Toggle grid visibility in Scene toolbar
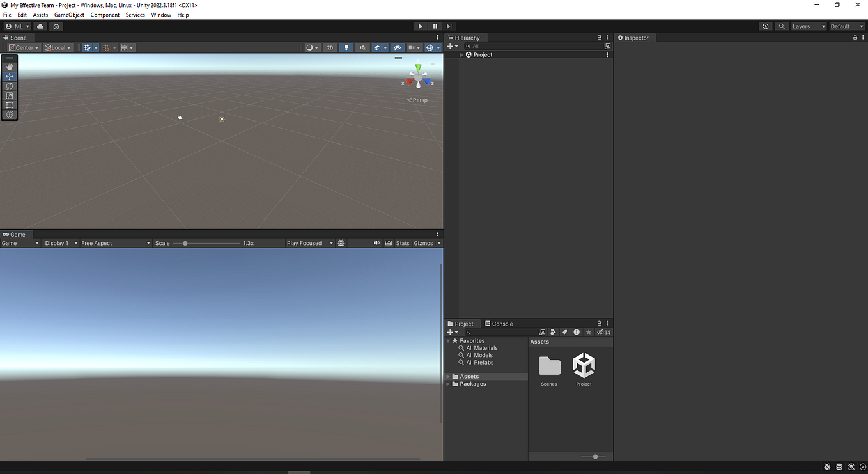The height and width of the screenshot is (474, 868). point(87,47)
